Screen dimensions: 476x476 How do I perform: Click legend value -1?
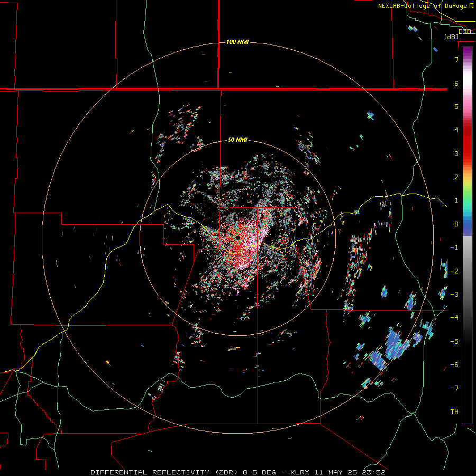pos(454,248)
